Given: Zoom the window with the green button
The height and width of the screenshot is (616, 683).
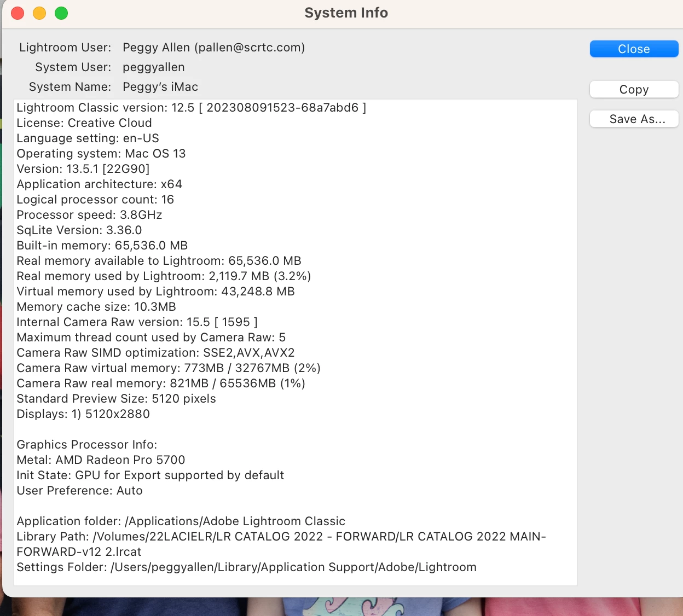Looking at the screenshot, I should pos(61,13).
